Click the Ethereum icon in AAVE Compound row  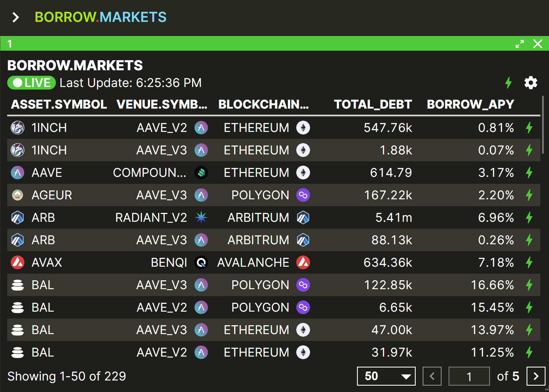coord(303,173)
